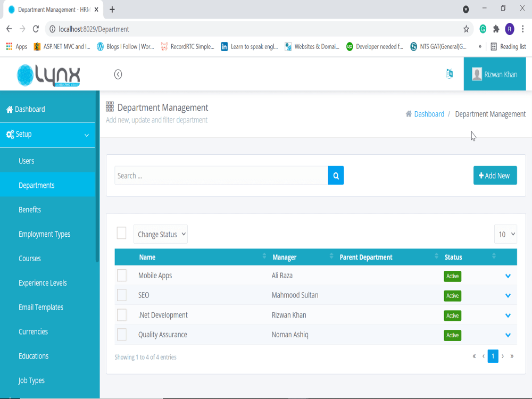
Task: Click the language translate icon in header
Action: [449, 73]
